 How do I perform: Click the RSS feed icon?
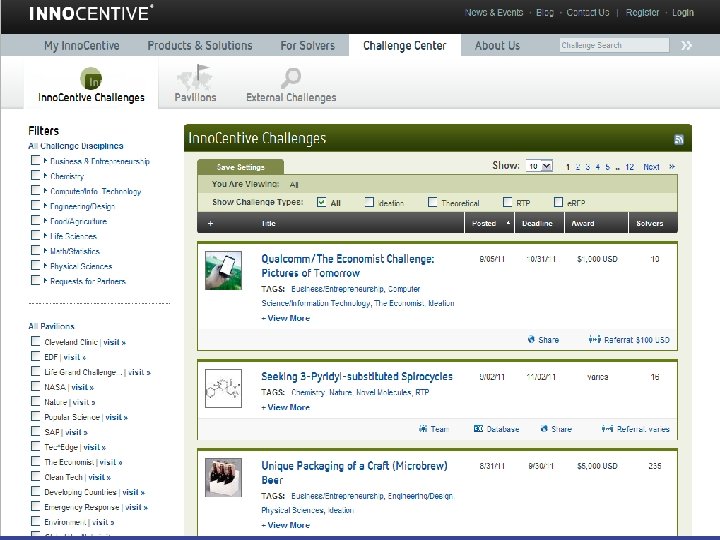679,140
